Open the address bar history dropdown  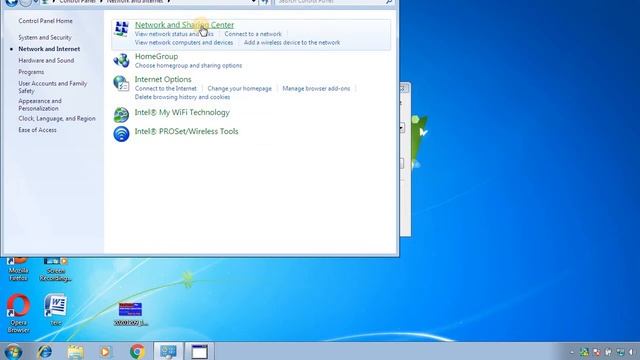click(x=253, y=2)
